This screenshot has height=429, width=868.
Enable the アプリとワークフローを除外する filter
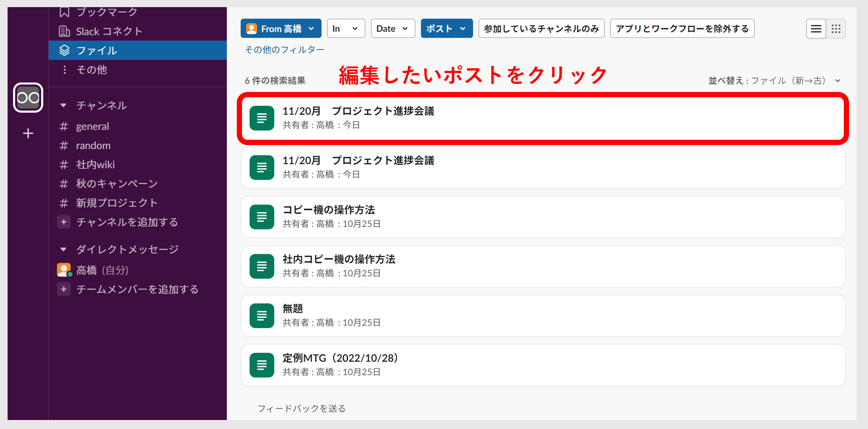click(x=682, y=28)
